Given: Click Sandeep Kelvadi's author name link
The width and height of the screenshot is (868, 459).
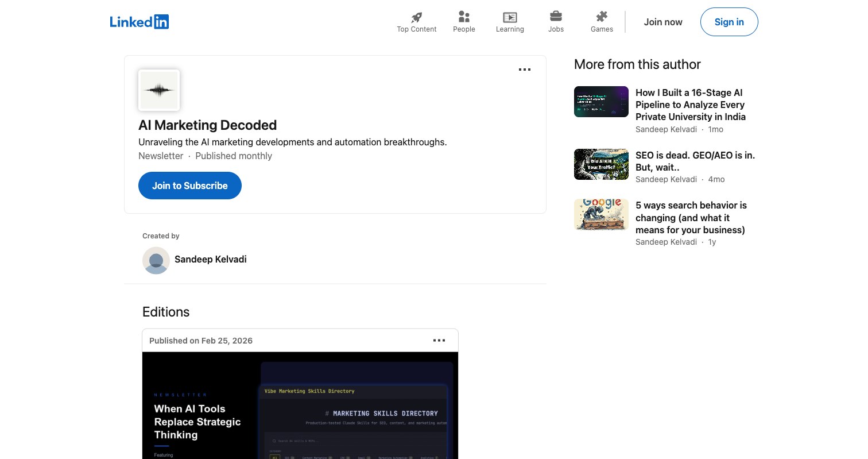Looking at the screenshot, I should 210,259.
